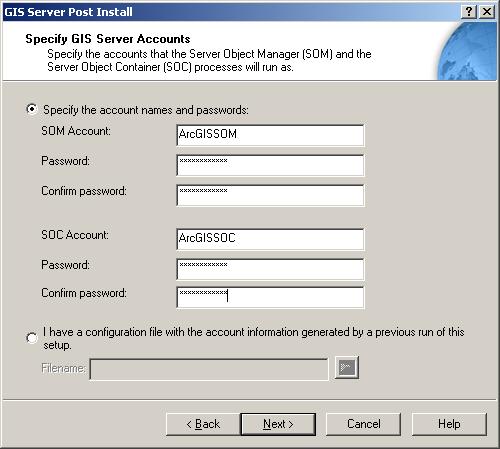
Task: Open Help from the bottom button row
Action: 449,424
